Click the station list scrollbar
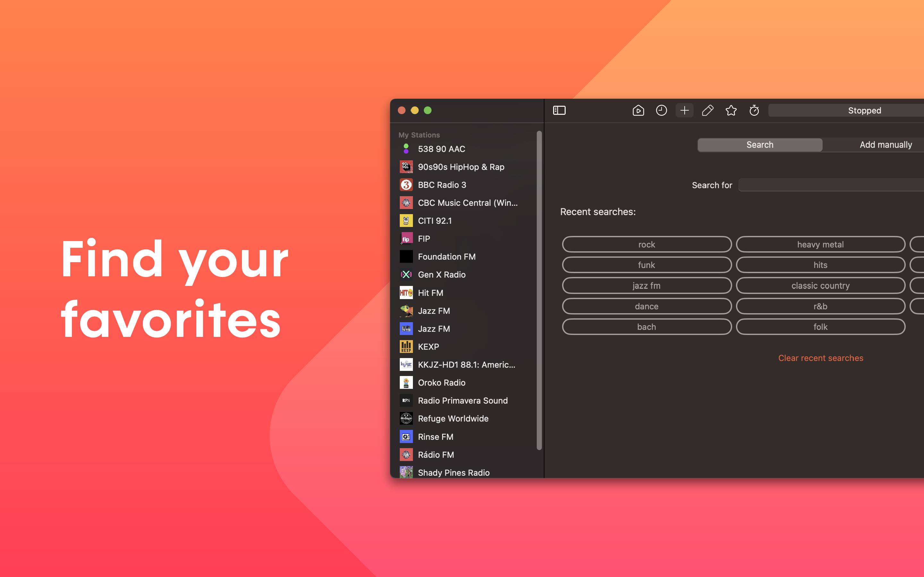 (x=539, y=290)
